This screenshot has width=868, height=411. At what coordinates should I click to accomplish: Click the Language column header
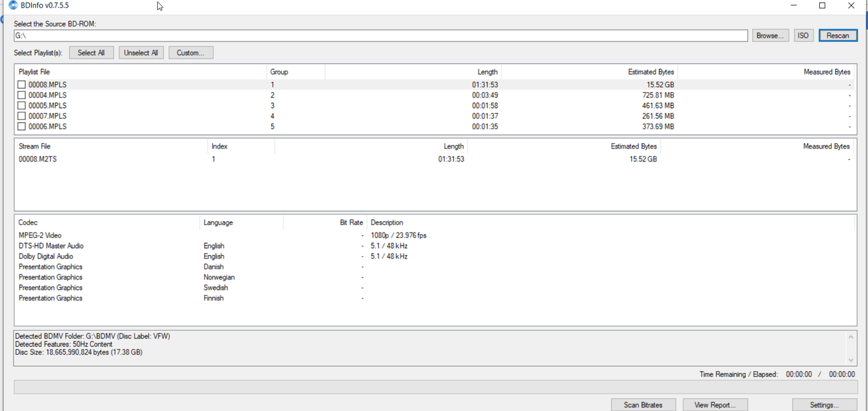(x=241, y=222)
